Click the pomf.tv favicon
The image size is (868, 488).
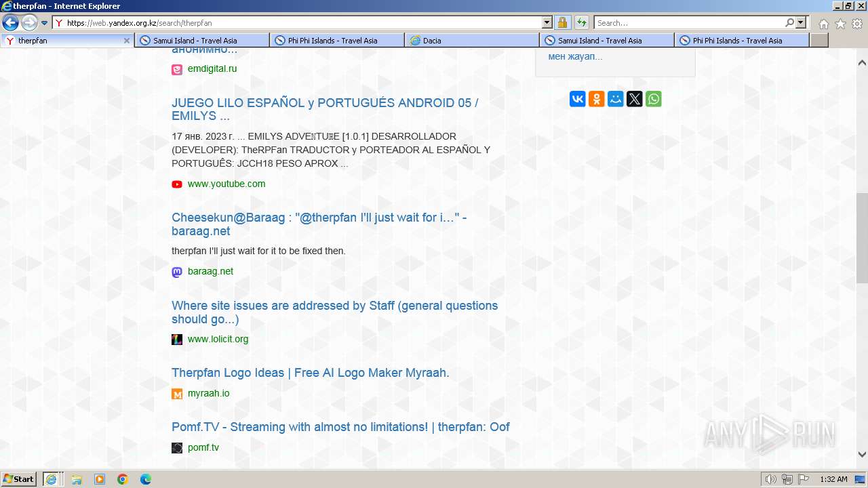[177, 448]
